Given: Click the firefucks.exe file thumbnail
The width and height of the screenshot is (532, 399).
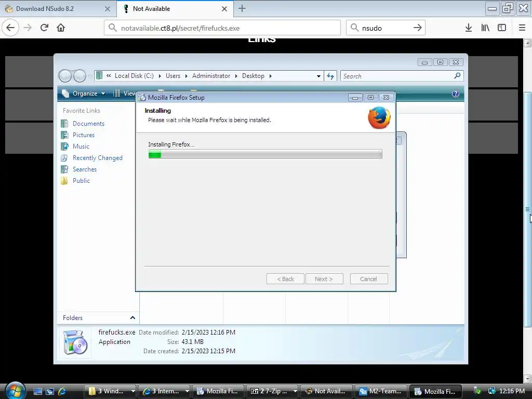Looking at the screenshot, I should click(75, 342).
